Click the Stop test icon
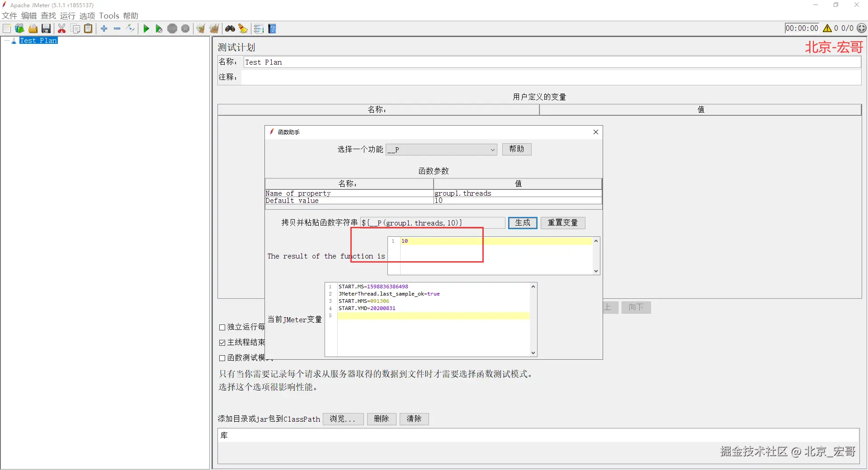Screen dimensions: 868x470 [x=172, y=28]
